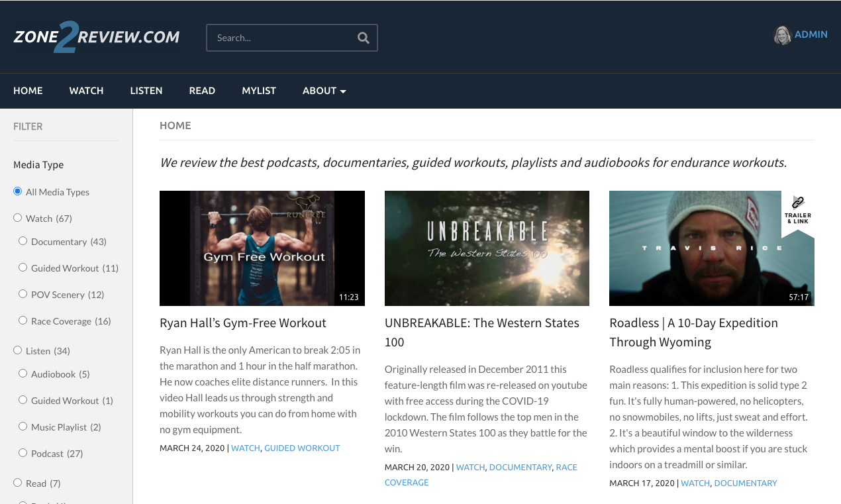841x504 pixels.
Task: Click DOCUMENTARY tag under Roadless post
Action: click(x=746, y=483)
